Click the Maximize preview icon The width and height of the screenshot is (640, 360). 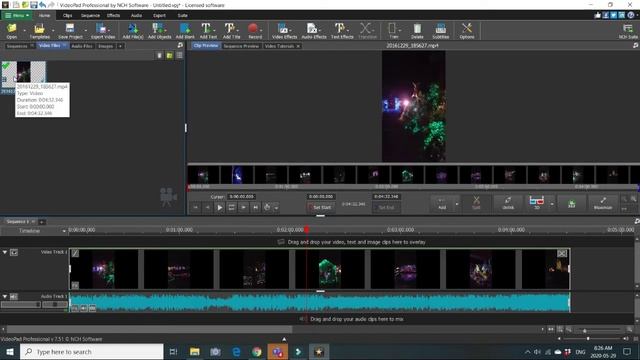pos(603,202)
